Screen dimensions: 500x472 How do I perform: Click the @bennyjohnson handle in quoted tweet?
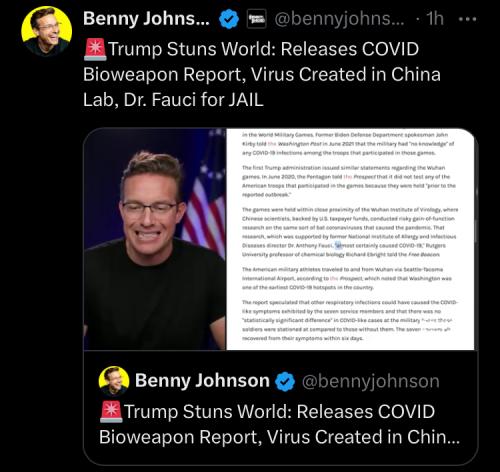(371, 381)
